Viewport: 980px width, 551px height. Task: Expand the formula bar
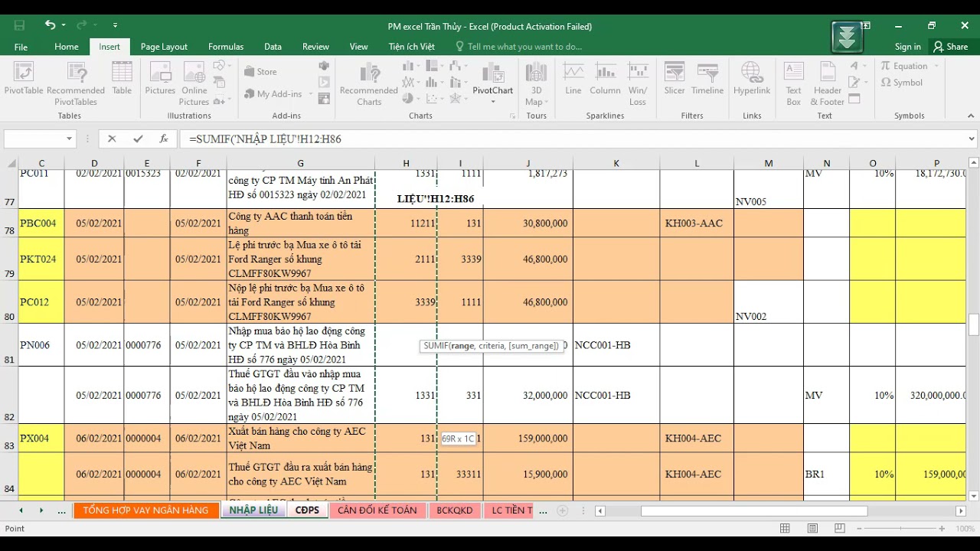[972, 139]
